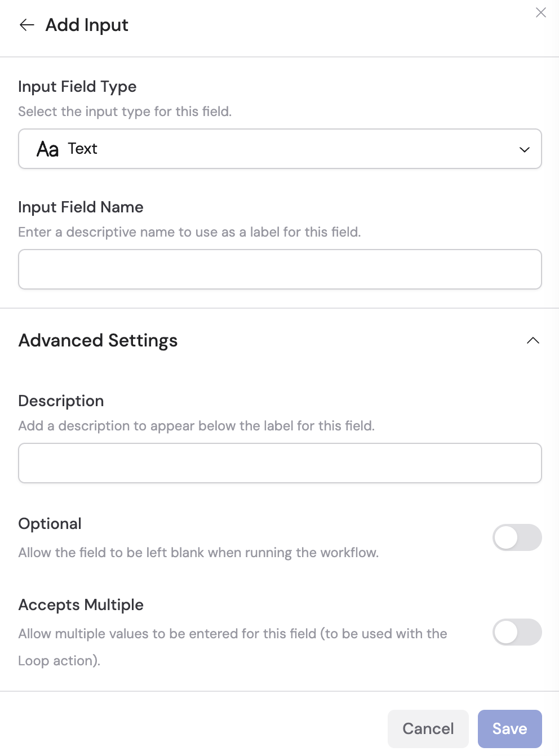Open the Input Field Type dropdown
This screenshot has width=559, height=756.
[280, 149]
